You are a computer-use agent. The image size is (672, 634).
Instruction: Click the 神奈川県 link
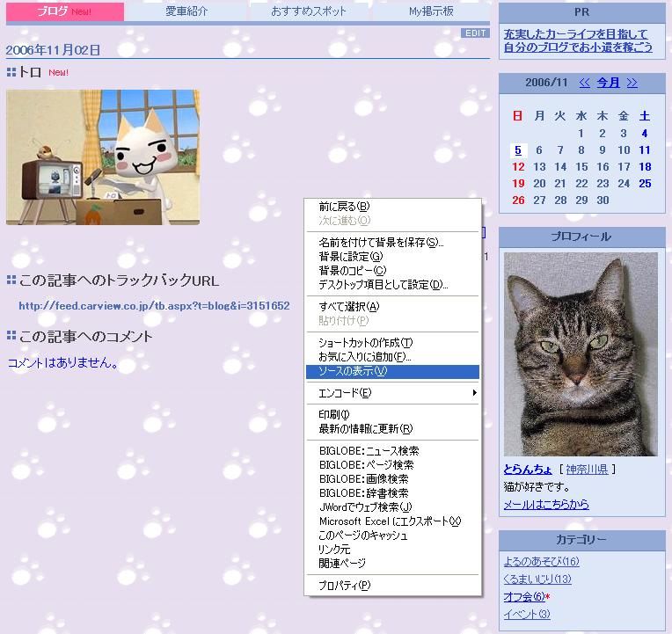[587, 469]
